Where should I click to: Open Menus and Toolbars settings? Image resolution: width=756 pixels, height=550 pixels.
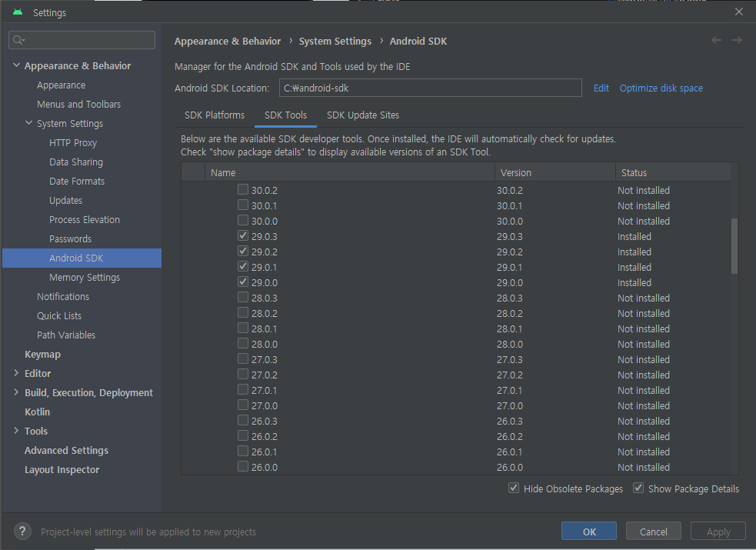(78, 105)
